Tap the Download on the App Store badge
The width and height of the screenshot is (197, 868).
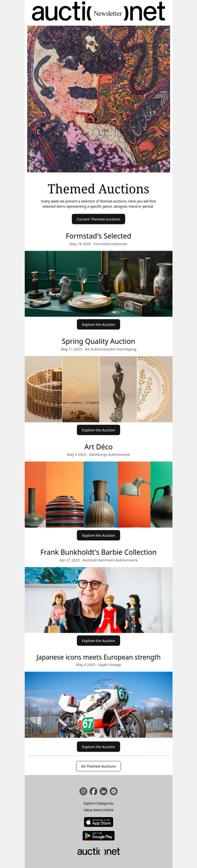[x=98, y=822]
